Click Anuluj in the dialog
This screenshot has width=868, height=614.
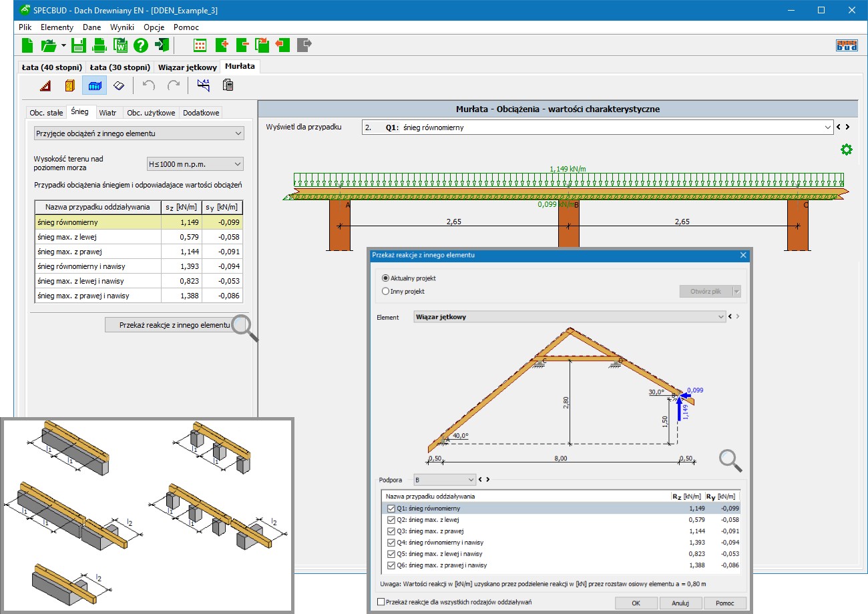point(679,603)
